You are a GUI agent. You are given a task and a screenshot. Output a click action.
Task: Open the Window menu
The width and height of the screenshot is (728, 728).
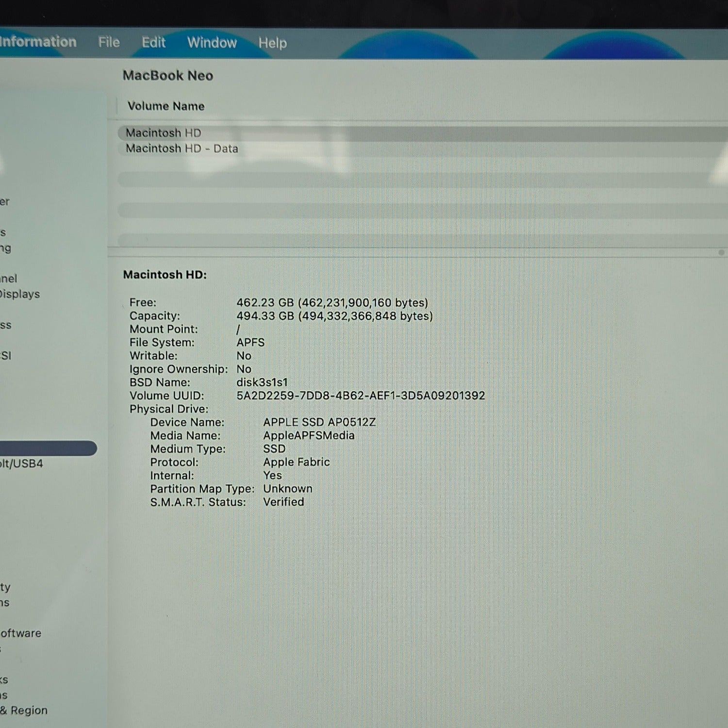(x=212, y=43)
